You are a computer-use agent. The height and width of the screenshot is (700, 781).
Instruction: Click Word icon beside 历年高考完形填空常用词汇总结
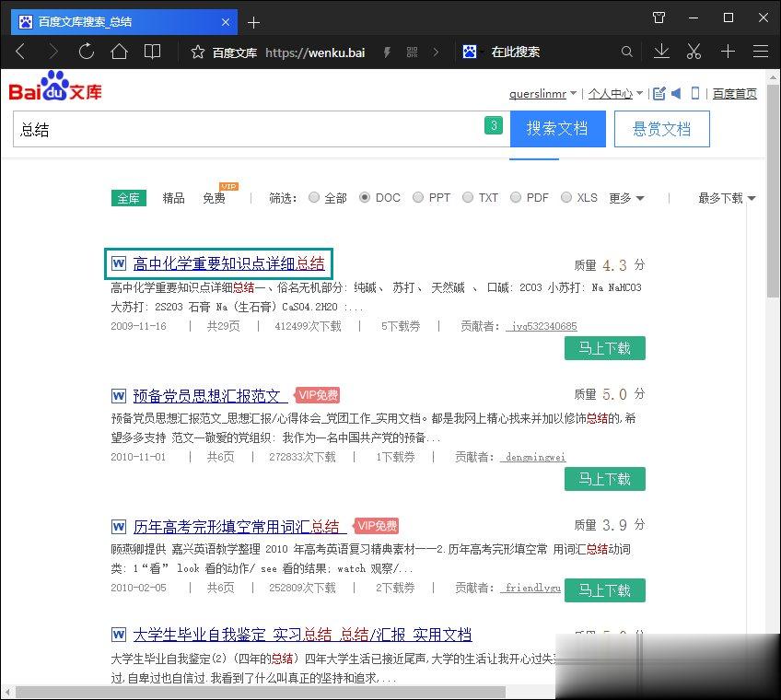pos(119,527)
